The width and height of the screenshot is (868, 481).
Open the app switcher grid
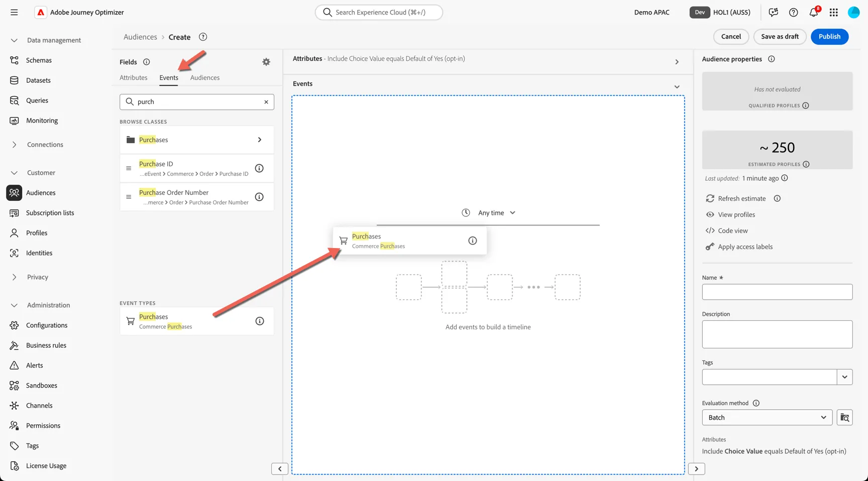click(834, 12)
